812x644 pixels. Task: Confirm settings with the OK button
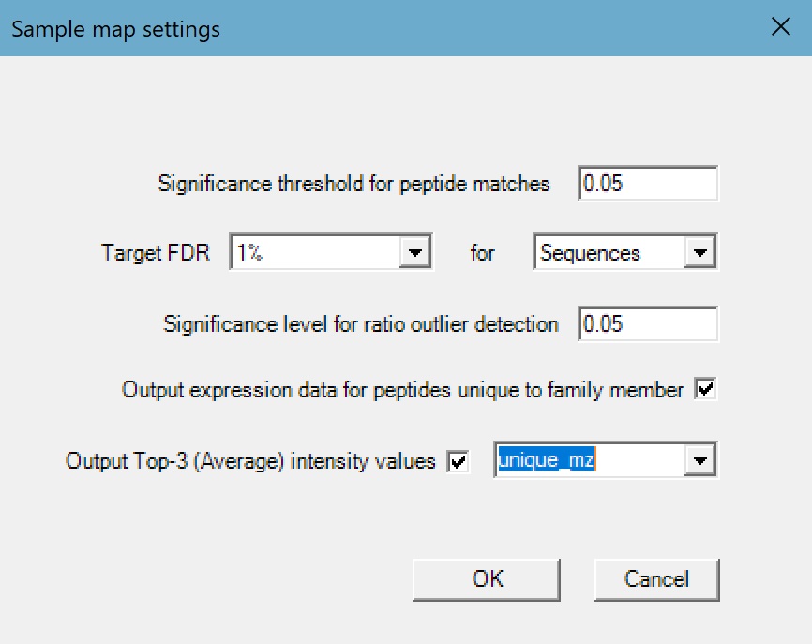(487, 579)
